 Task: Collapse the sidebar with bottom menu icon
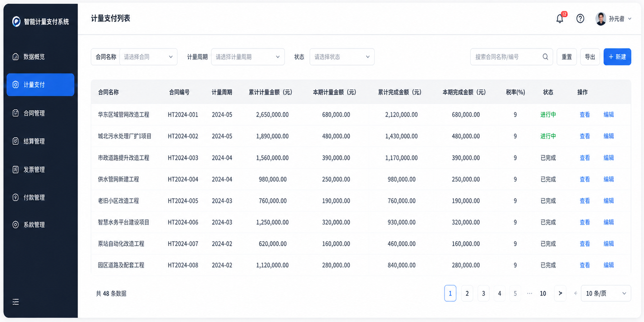click(16, 302)
